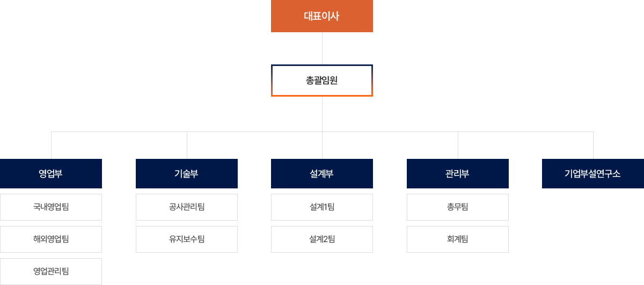Open the 총무팀 team box

pyautogui.click(x=458, y=207)
